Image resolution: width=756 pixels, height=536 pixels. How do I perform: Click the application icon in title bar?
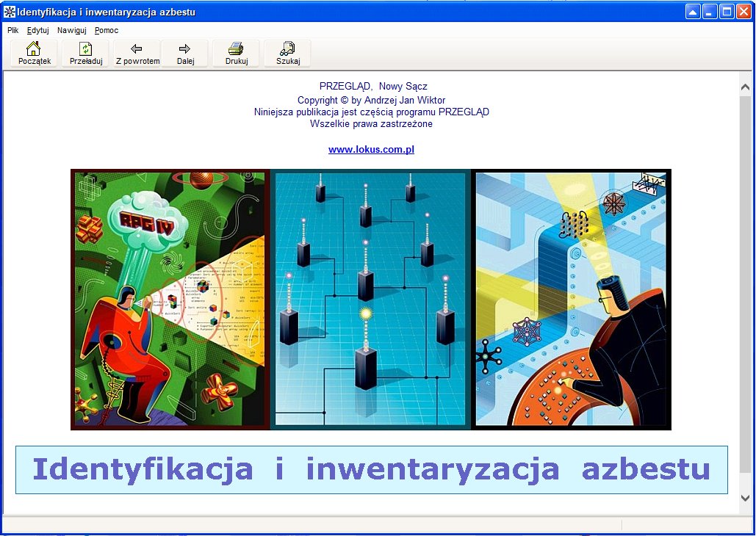coord(10,12)
